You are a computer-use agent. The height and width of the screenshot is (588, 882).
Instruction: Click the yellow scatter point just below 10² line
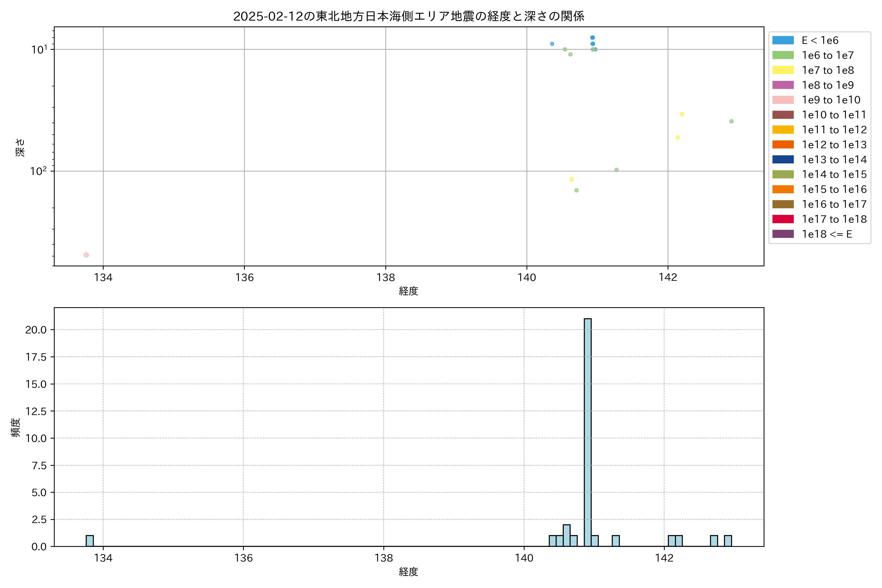(x=572, y=179)
